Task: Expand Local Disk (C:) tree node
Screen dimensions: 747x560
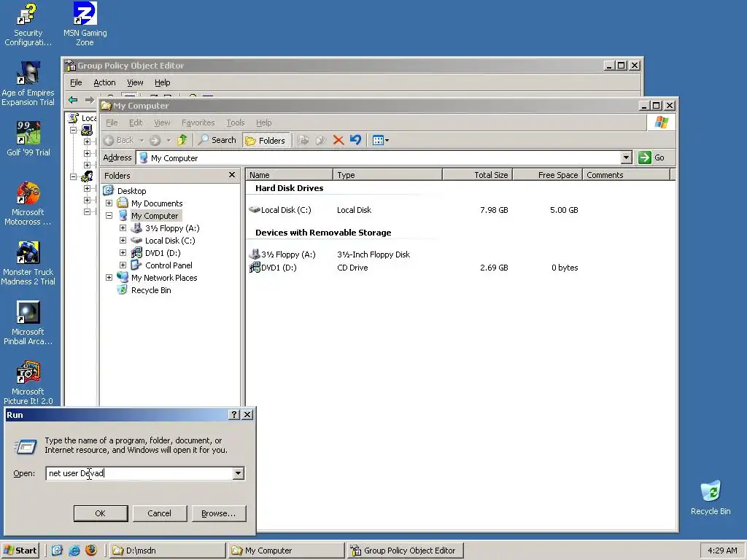Action: (x=123, y=241)
